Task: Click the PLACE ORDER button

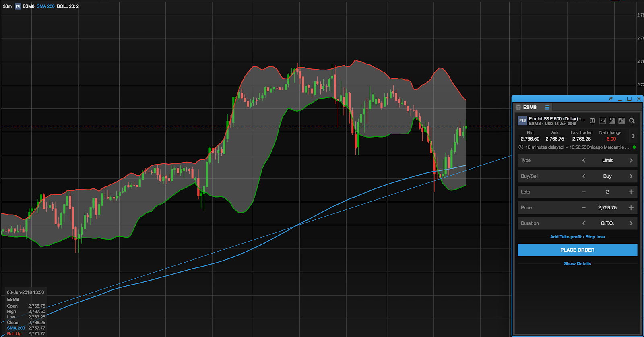Action: click(x=577, y=250)
